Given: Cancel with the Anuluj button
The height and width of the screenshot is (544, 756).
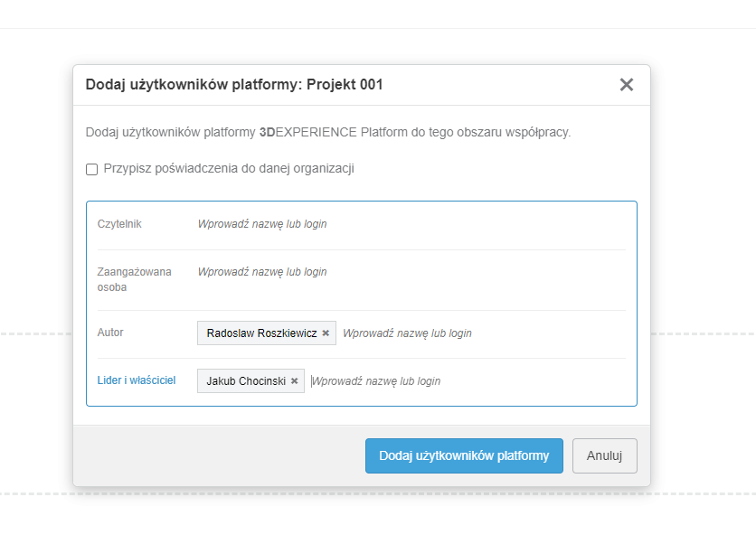Looking at the screenshot, I should [604, 456].
